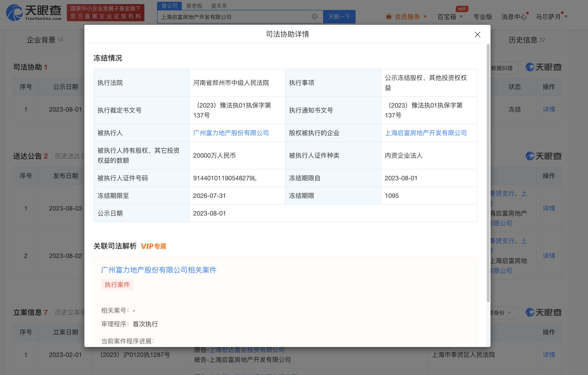Click the 天眼查 logo icon

point(14,13)
